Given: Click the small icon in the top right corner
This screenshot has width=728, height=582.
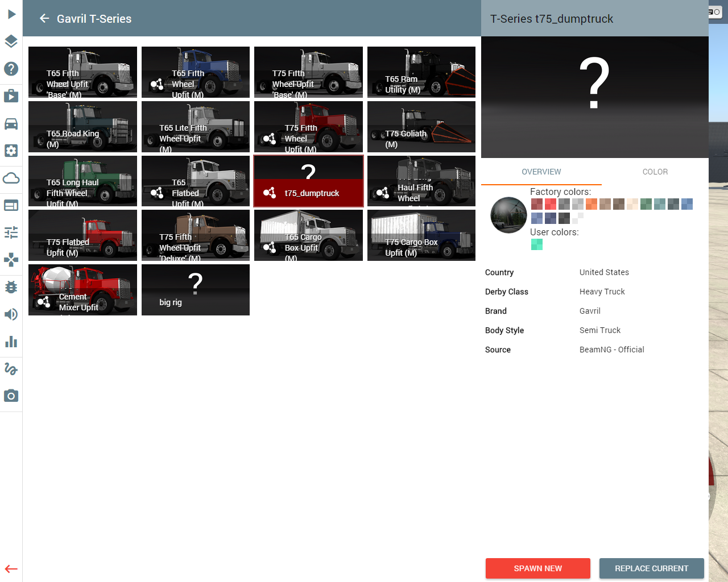Looking at the screenshot, I should pyautogui.click(x=714, y=12).
